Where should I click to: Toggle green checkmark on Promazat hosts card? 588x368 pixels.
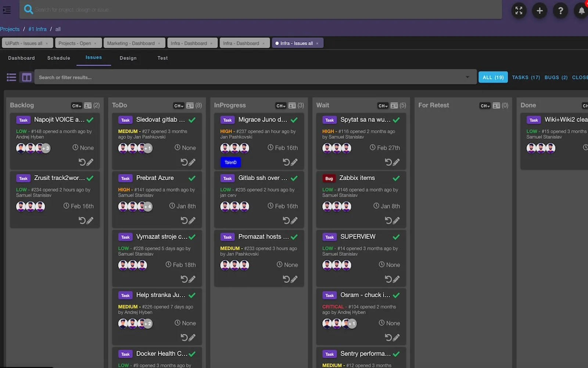point(294,237)
